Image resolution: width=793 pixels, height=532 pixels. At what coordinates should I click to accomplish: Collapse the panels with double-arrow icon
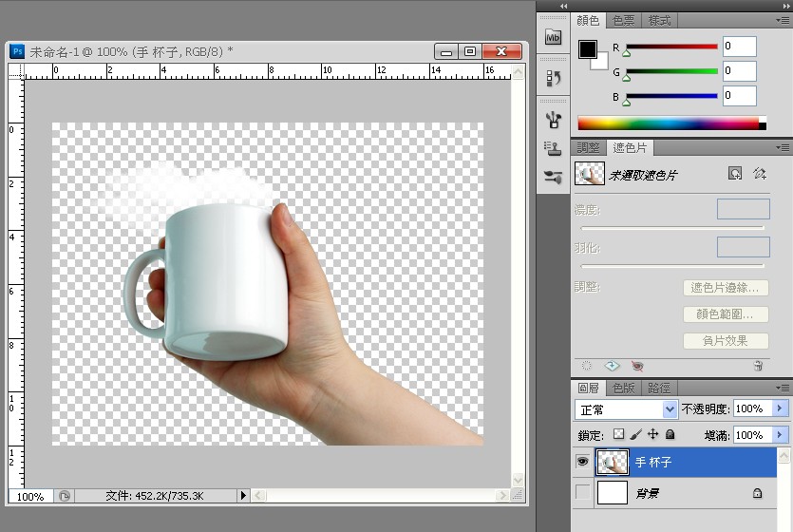[785, 6]
